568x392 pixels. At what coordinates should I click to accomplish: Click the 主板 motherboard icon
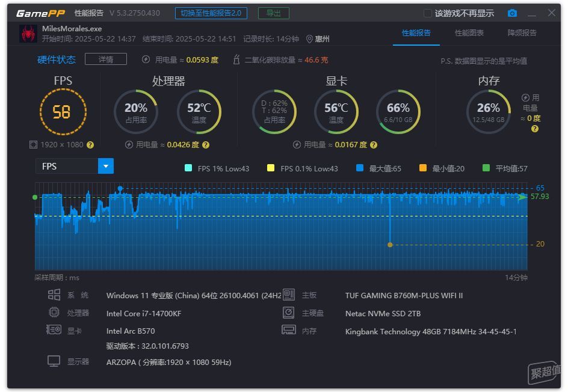(x=289, y=295)
